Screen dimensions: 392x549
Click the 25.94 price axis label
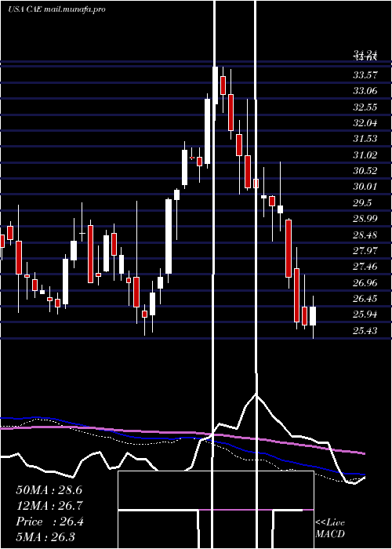coord(365,314)
